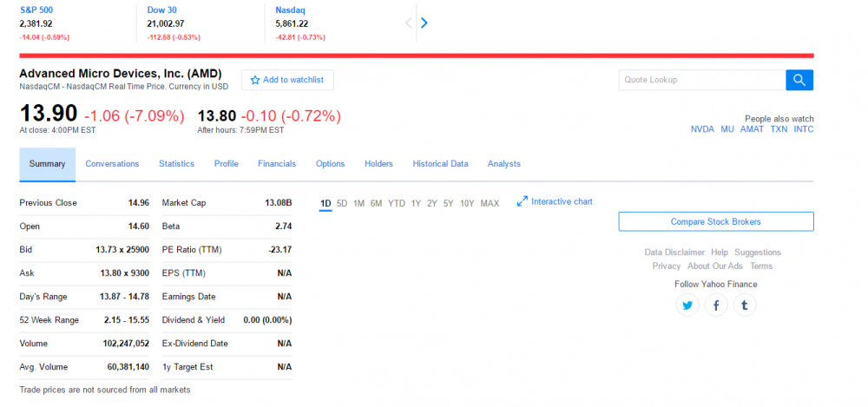Open the Conversations tab
Screen dimensions: 868x407
click(x=112, y=164)
